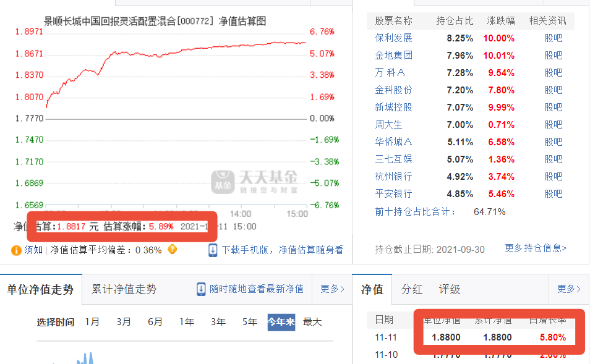Switch to the 累计净值走势 tab

click(124, 289)
